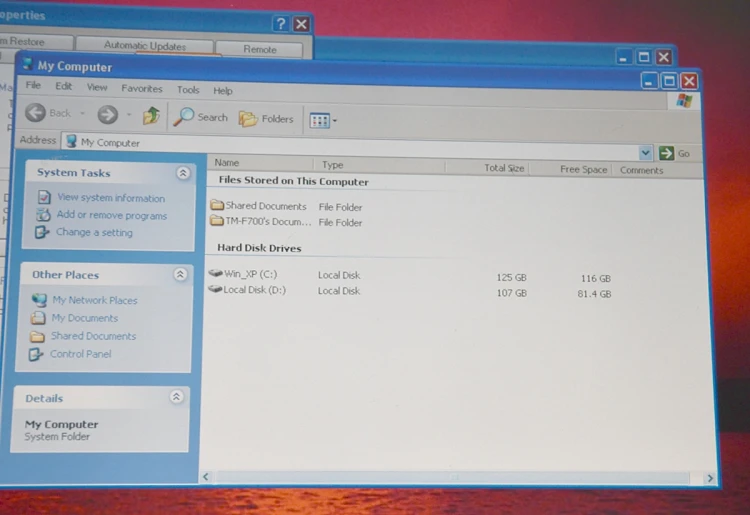Image resolution: width=750 pixels, height=515 pixels.
Task: Sort by the Name column header
Action: pos(261,163)
